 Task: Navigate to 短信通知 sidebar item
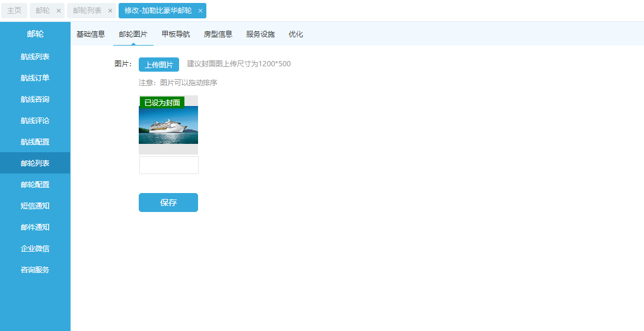(35, 206)
